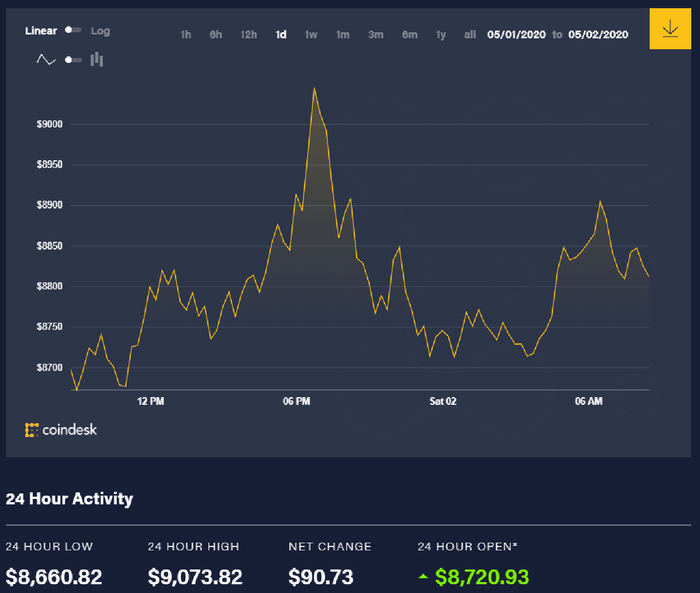Choose Log scale label
Viewport: 700px width, 593px height.
[x=100, y=31]
